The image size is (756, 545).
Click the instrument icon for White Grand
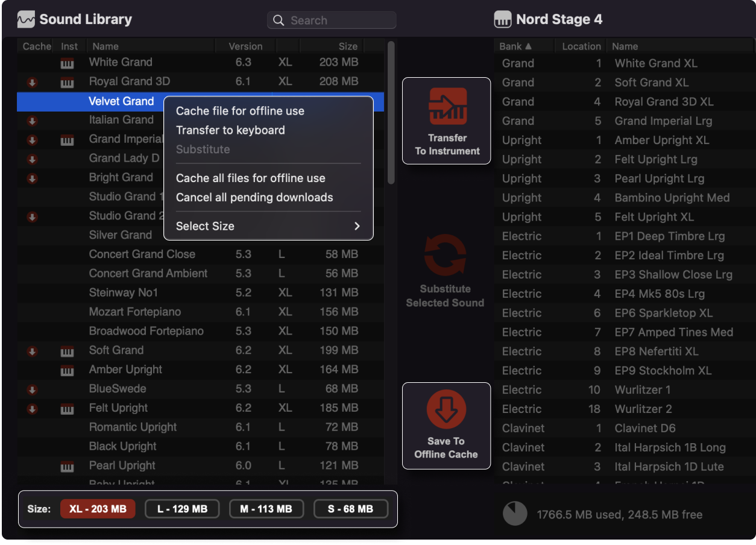pos(67,63)
